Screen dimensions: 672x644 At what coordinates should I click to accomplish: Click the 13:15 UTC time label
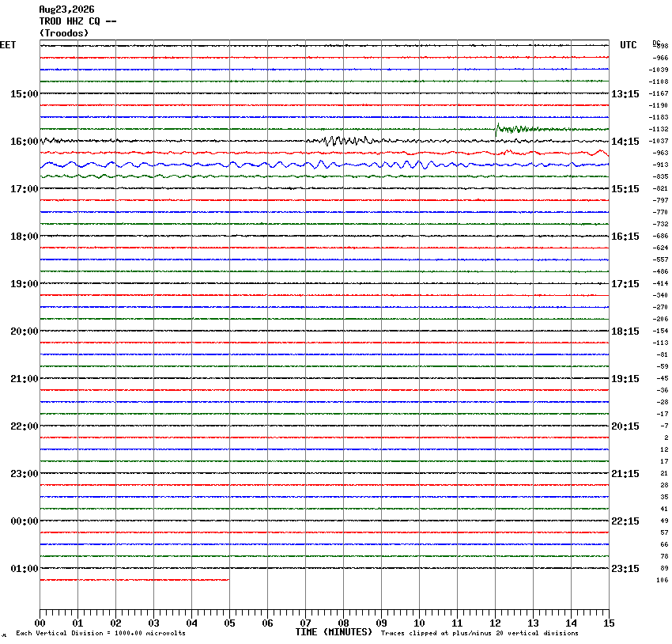click(625, 94)
